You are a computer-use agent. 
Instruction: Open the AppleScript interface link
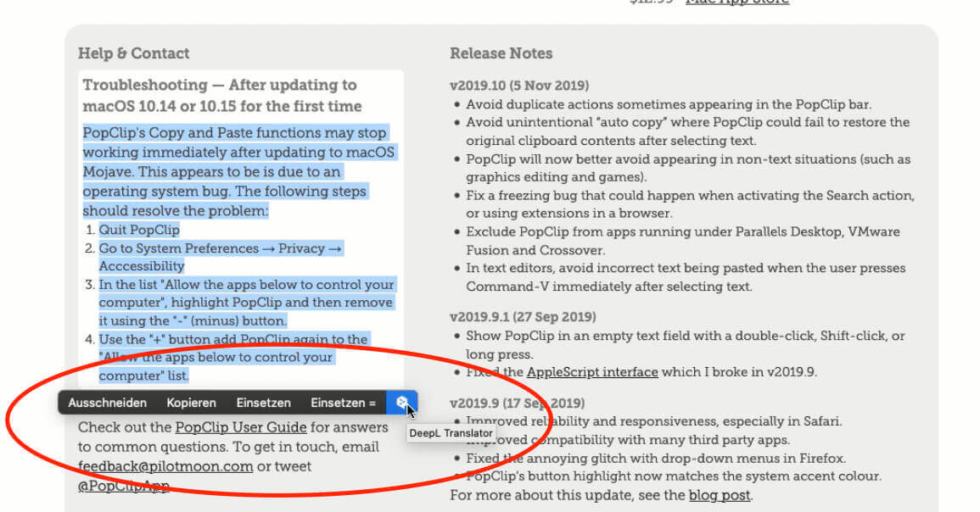[x=592, y=372]
